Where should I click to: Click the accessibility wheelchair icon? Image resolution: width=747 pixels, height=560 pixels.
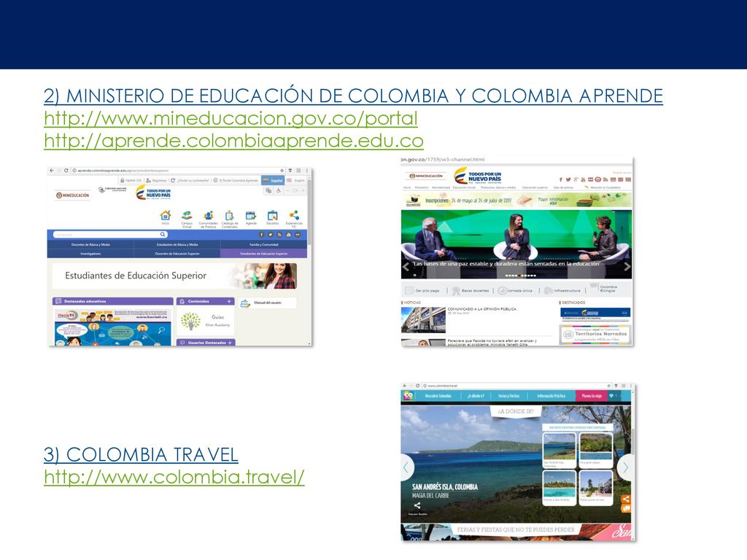click(278, 190)
